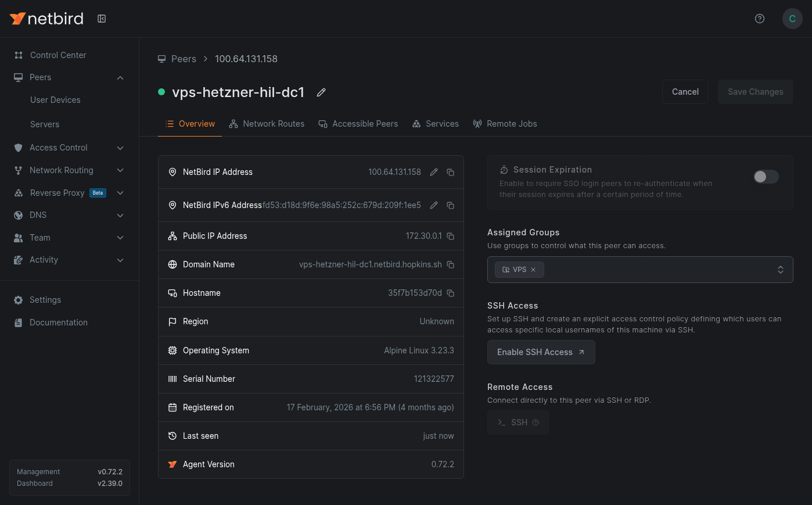The image size is (812, 505).
Task: Click the NetBird IP Address pin icon
Action: (x=173, y=172)
